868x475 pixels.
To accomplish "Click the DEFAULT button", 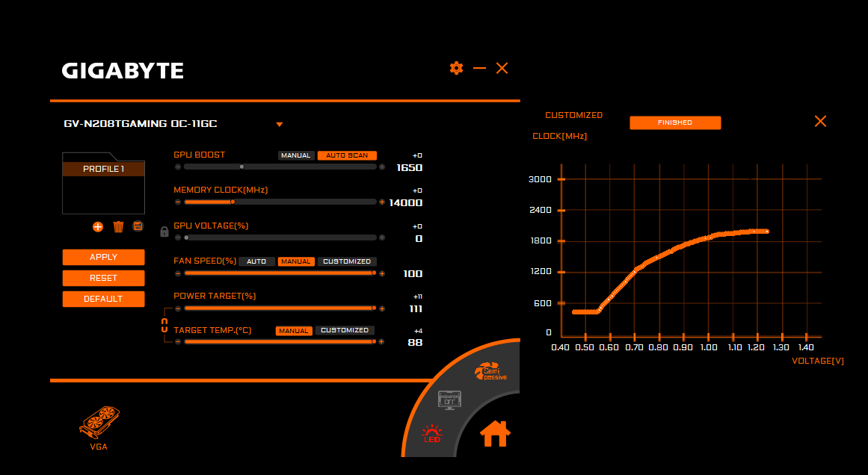I will pos(103,299).
